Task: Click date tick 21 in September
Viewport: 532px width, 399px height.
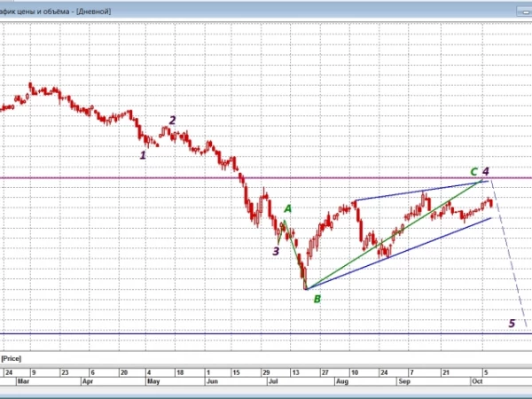Action: click(446, 372)
